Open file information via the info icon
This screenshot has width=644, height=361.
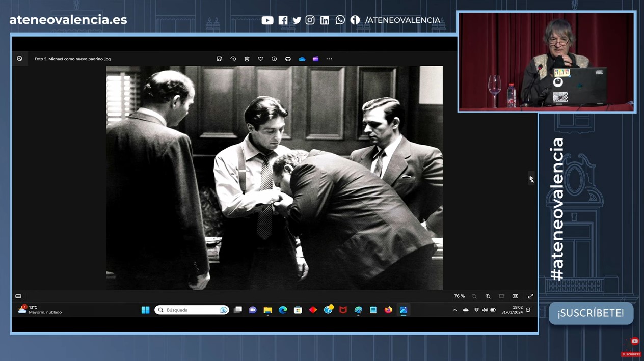click(x=274, y=59)
